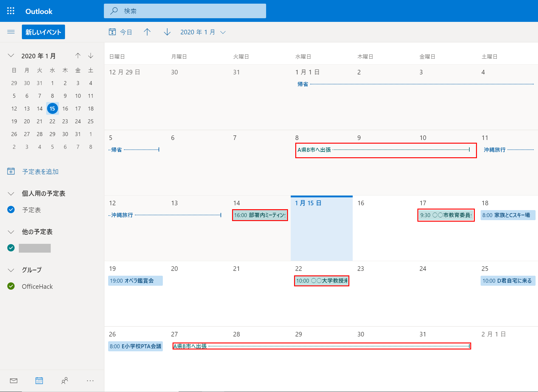538x392 pixels.
Task: Open the 16:00 部署内ミーティング event
Action: pos(260,215)
